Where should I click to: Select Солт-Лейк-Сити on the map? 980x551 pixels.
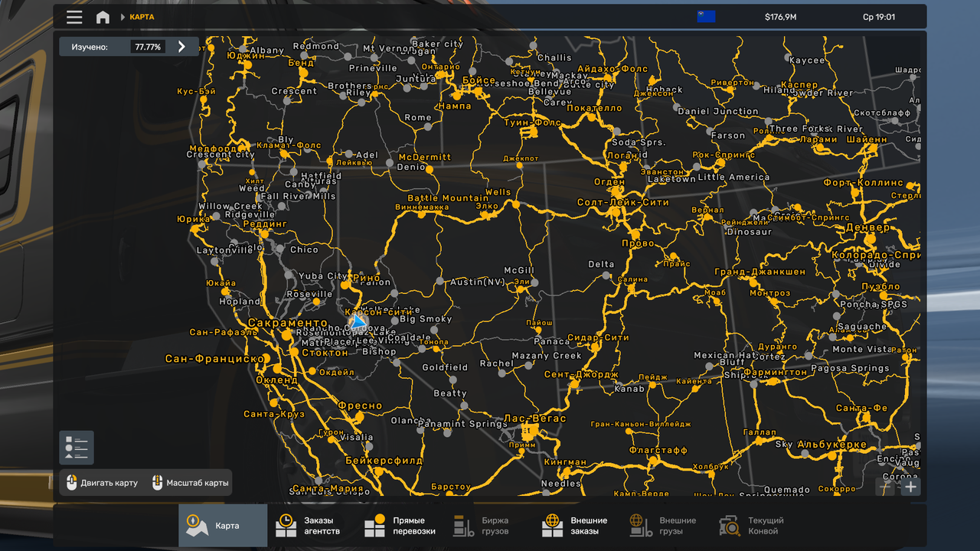pyautogui.click(x=623, y=203)
